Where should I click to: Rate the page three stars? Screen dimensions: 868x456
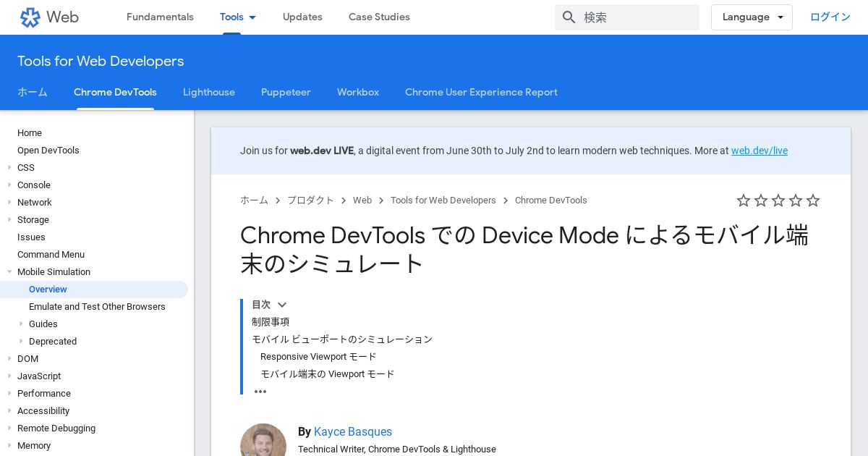[x=778, y=200]
